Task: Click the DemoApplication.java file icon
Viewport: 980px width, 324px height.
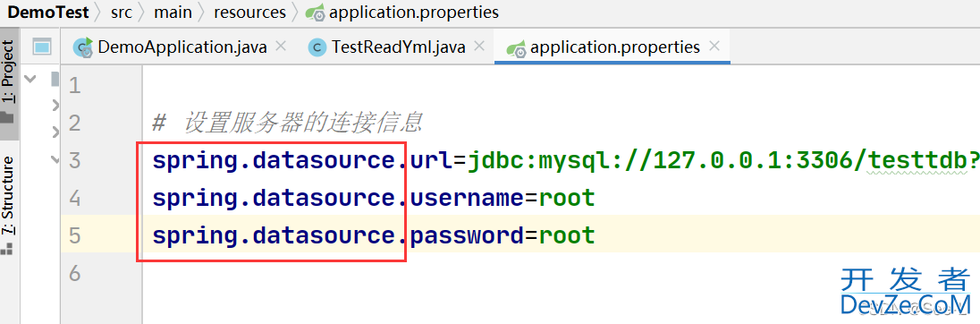Action: coord(83,47)
